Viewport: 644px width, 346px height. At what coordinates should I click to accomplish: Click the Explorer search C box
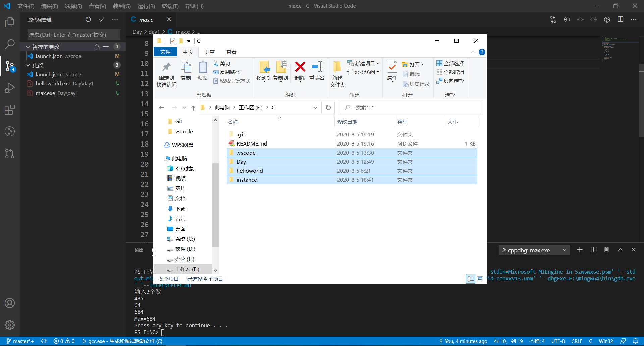point(411,108)
